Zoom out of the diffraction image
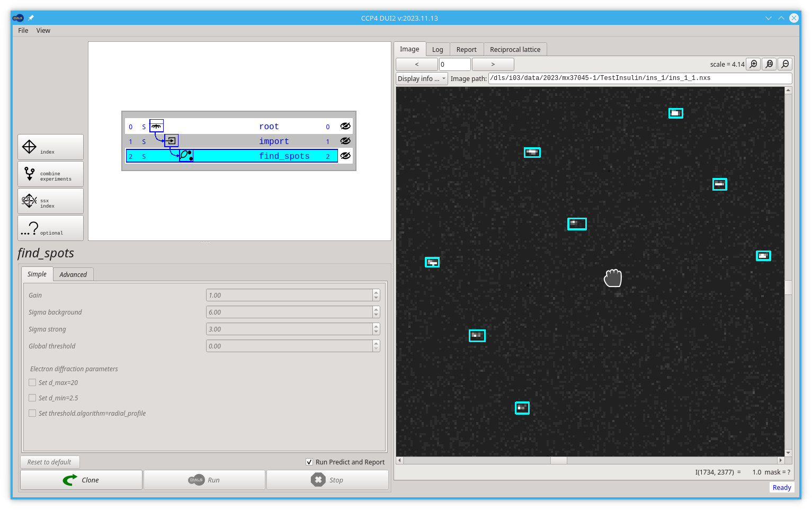812x510 pixels. point(786,64)
